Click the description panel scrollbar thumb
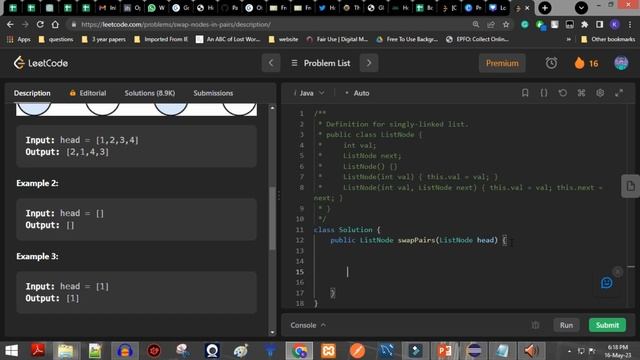 point(272,218)
